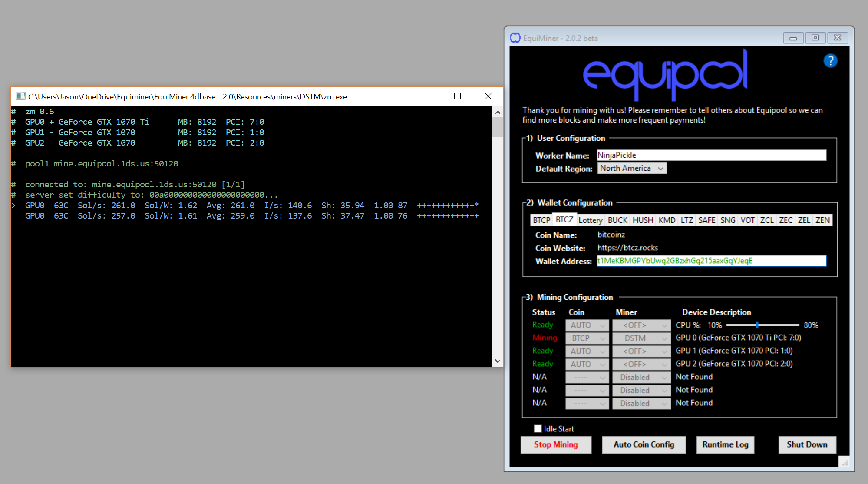This screenshot has width=868, height=484.
Task: Switch to the BUCK wallet tab
Action: pos(617,220)
